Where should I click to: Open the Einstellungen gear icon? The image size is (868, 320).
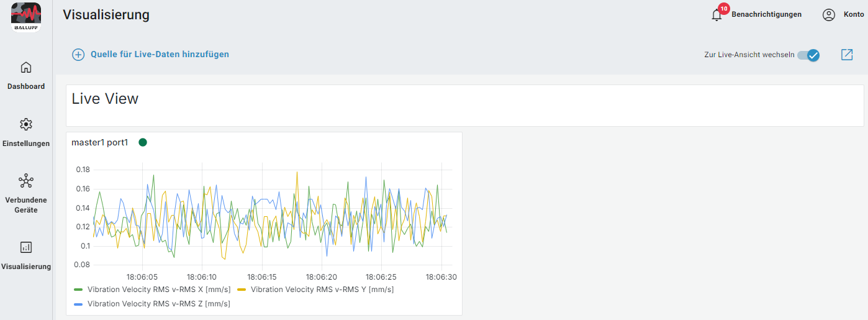pos(26,124)
